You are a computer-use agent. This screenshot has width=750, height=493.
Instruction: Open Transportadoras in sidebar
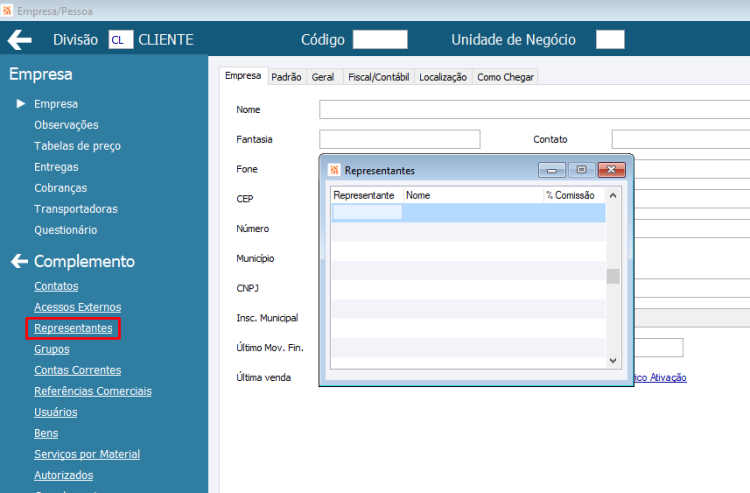click(x=76, y=209)
